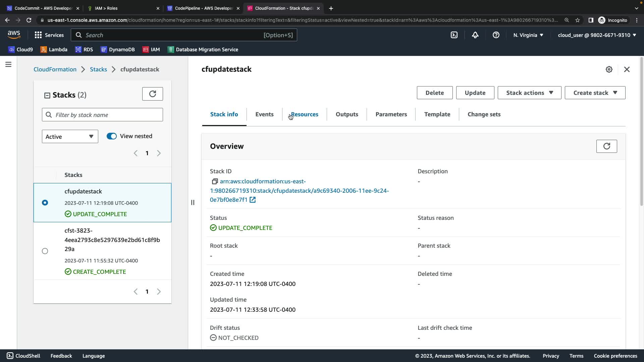Open the left hamburger navigation menu
Screen dimensions: 644x362
tap(8, 64)
